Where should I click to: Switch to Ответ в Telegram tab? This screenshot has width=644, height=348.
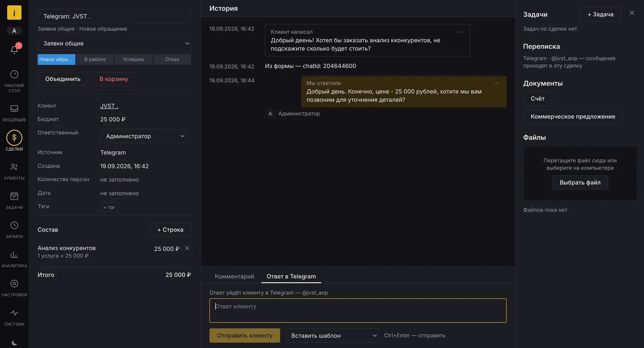291,276
